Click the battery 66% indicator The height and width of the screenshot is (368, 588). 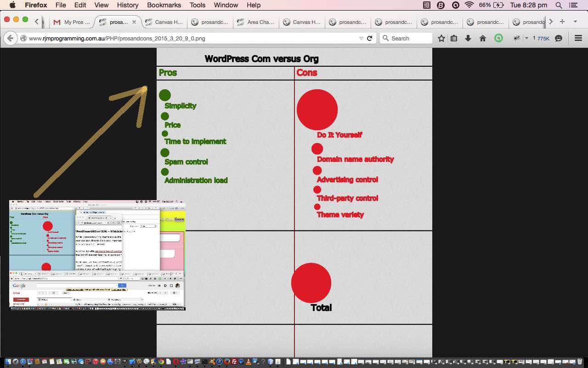tap(491, 5)
